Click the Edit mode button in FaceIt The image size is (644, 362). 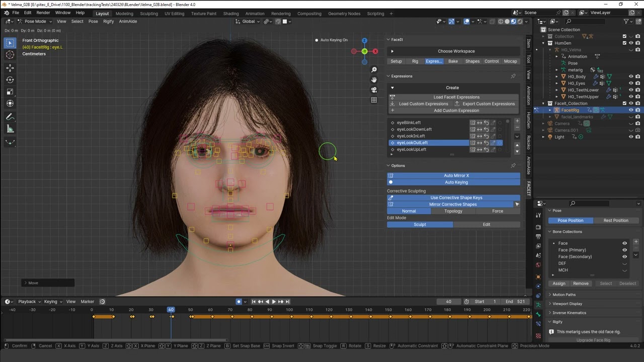pyautogui.click(x=487, y=224)
